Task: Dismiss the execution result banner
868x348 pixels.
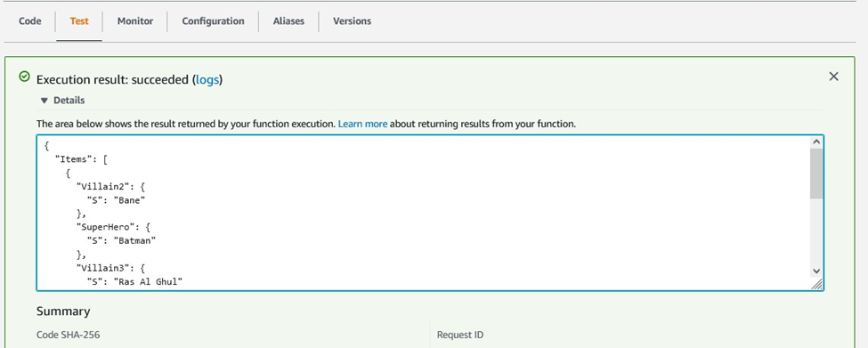Action: (x=833, y=77)
